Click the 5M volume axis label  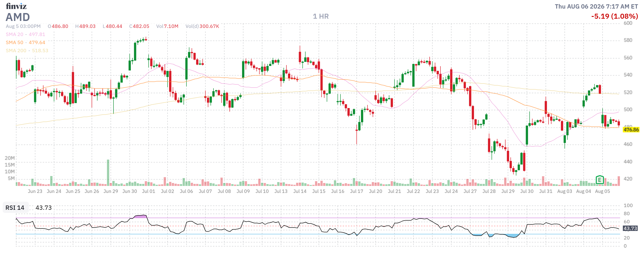coord(11,178)
